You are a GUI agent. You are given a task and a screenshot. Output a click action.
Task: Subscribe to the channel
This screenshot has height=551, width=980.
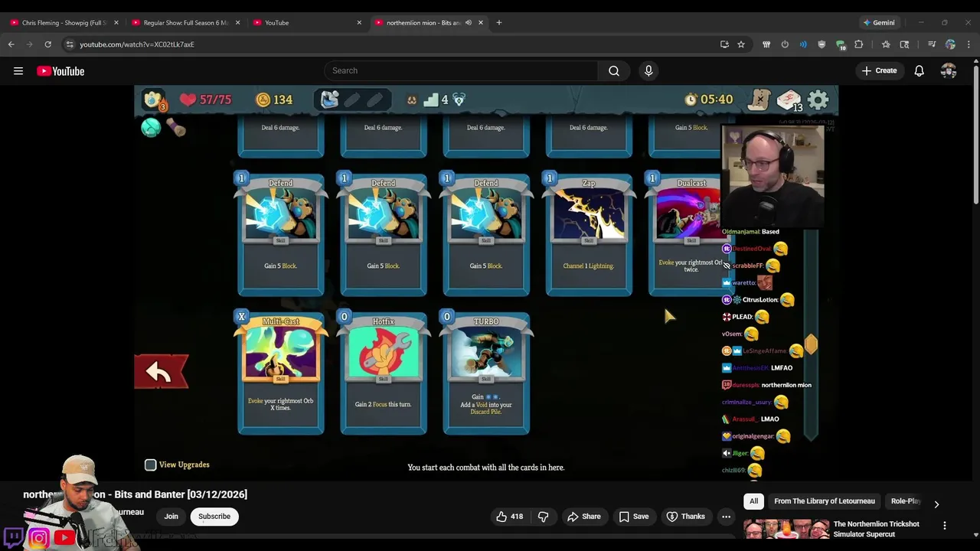(214, 517)
